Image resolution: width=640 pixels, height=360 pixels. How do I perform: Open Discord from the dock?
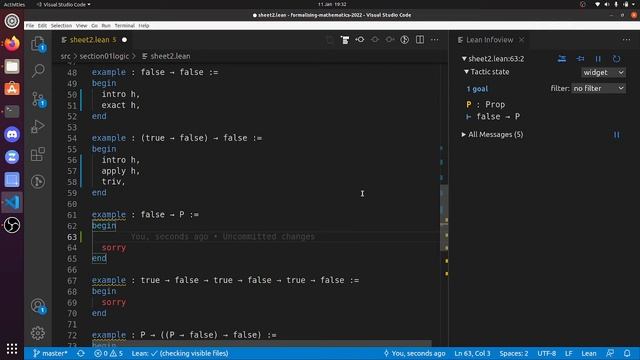tap(12, 134)
